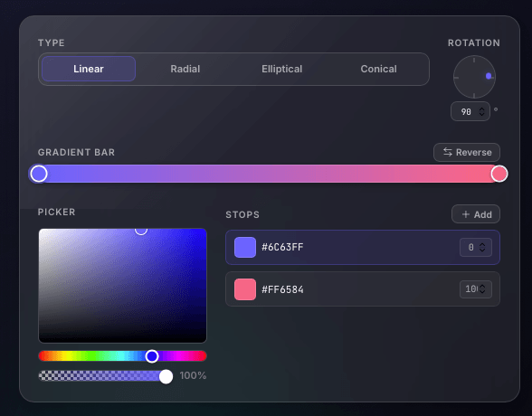The height and width of the screenshot is (416, 532).
Task: Click position stepper of #6C63FF stop
Action: click(482, 247)
